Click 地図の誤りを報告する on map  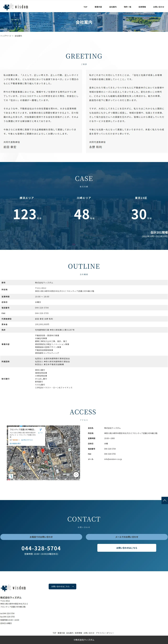(x=73, y=479)
